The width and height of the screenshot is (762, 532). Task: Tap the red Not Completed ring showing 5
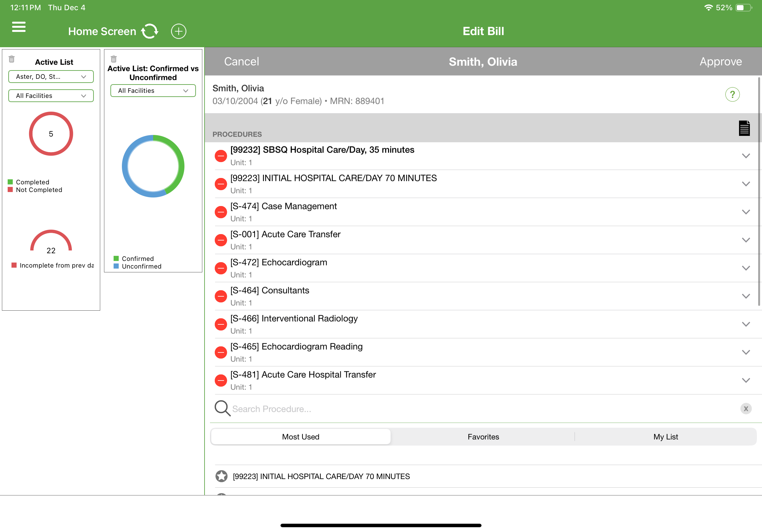coord(51,134)
